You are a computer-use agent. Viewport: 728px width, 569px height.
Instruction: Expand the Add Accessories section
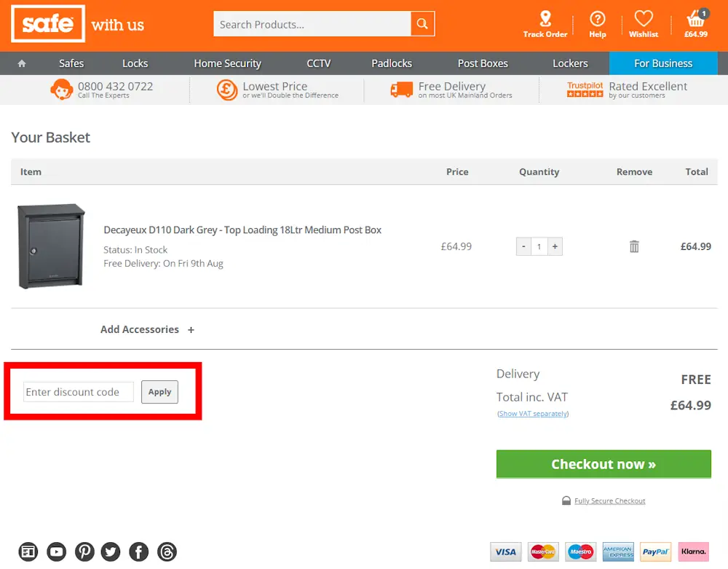(x=148, y=329)
